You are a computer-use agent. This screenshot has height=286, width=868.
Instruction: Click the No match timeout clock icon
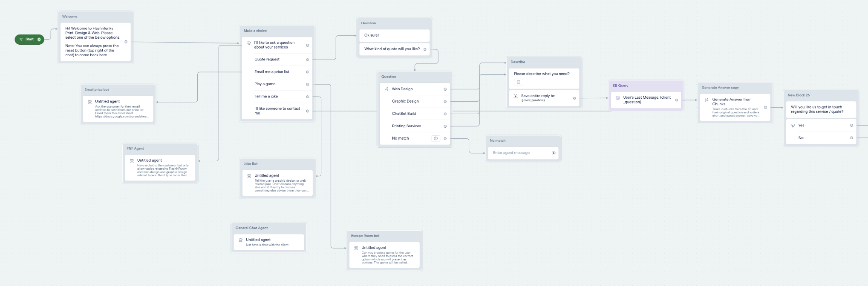pyautogui.click(x=435, y=138)
